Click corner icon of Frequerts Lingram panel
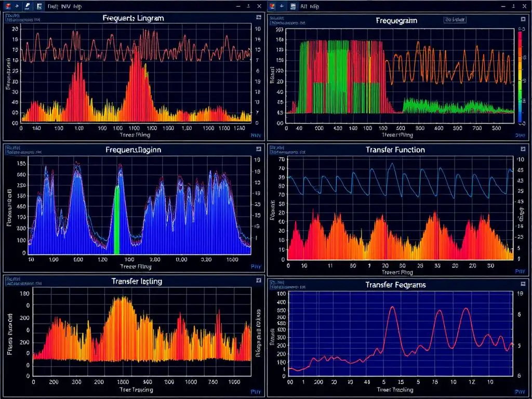This screenshot has height=399, width=532. 258,17
